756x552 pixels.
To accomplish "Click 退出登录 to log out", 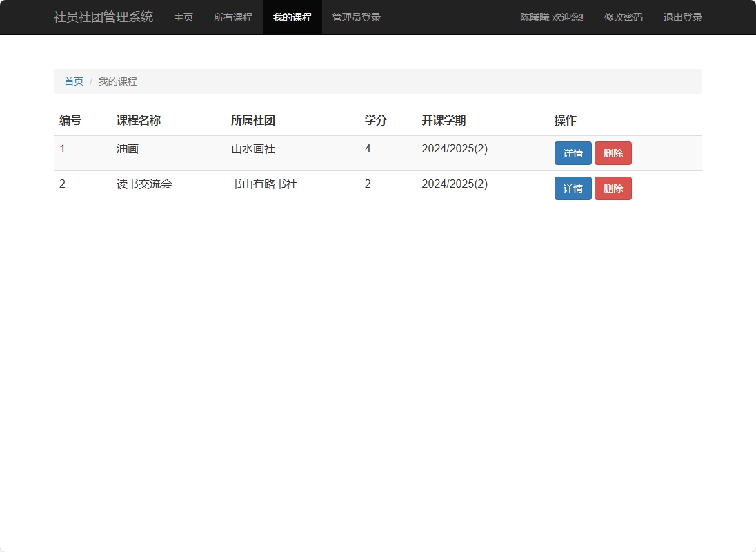I will (682, 17).
